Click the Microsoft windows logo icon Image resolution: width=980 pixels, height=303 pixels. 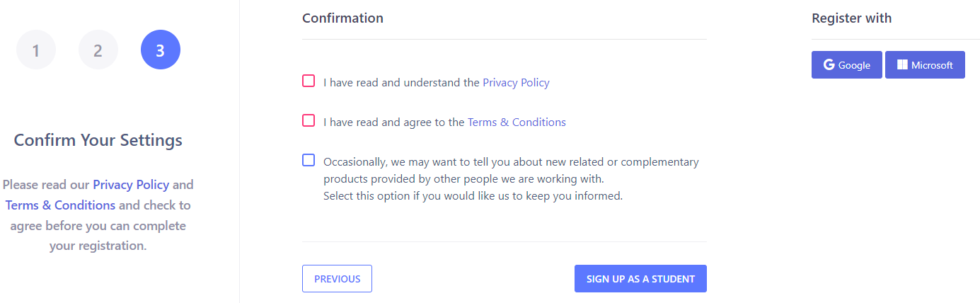[902, 64]
